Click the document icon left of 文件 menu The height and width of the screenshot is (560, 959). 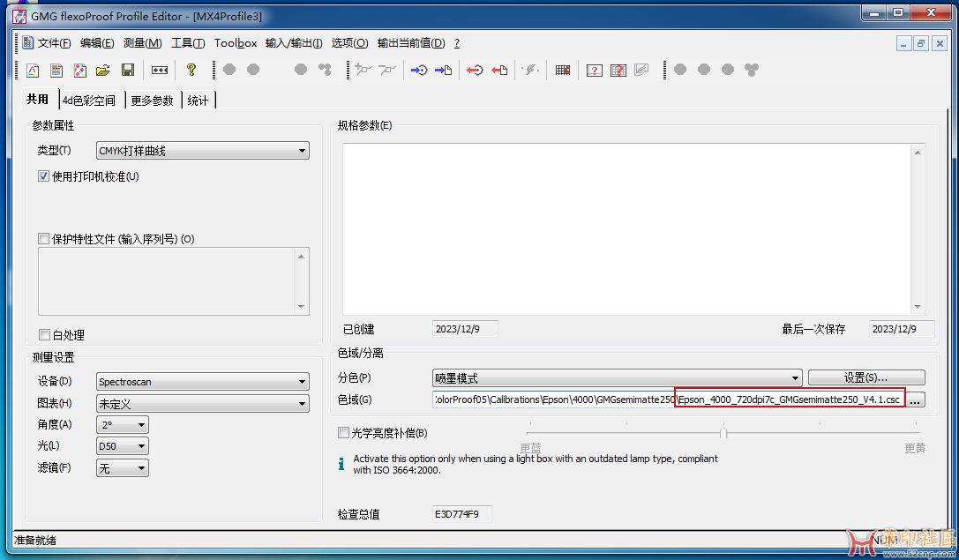[27, 43]
